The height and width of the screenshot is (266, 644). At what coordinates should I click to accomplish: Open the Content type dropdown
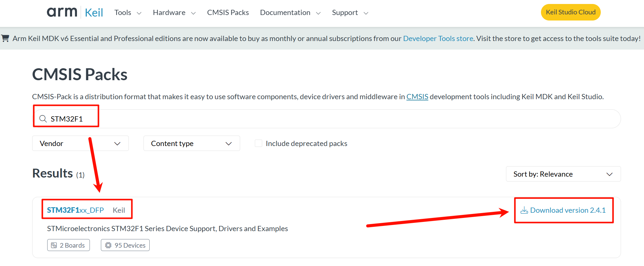click(192, 143)
